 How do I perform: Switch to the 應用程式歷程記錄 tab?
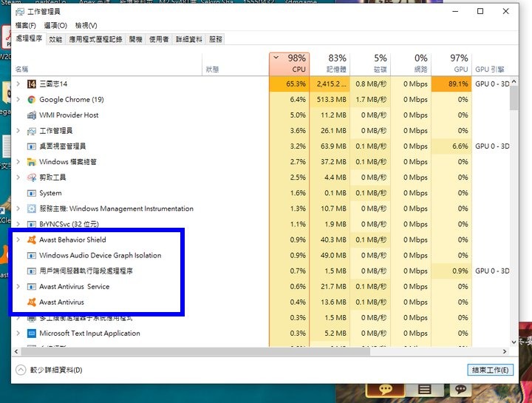point(95,39)
